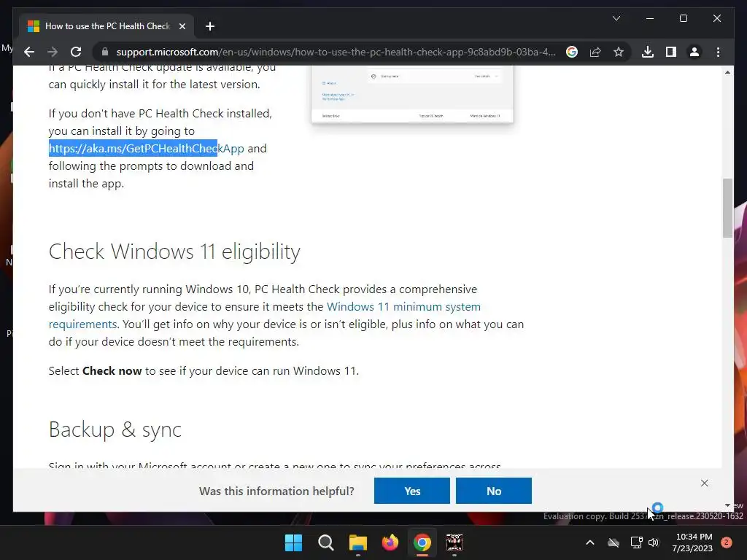Click No for helpful feedback
This screenshot has width=747, height=560.
click(494, 491)
